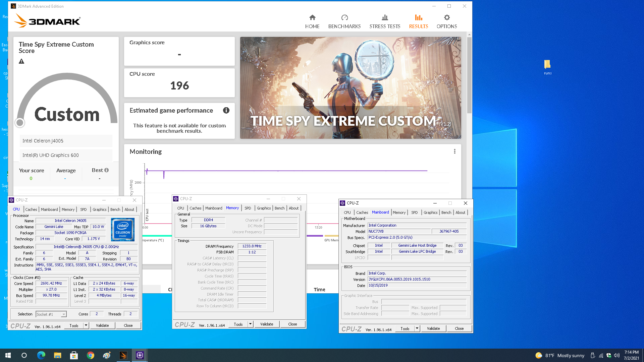Launch Microsoft Edge from taskbar
Viewport: 644px width, 362px height.
[x=41, y=355]
